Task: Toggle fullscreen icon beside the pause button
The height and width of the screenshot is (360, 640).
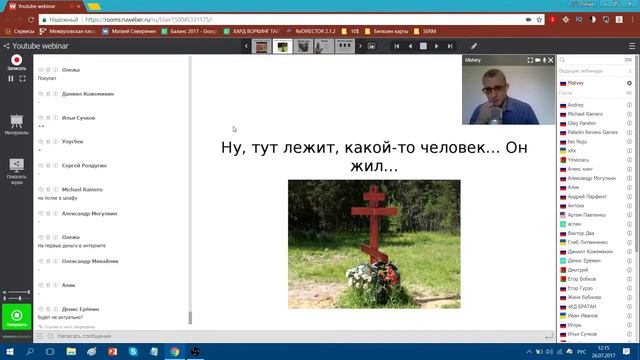Action: [x=22, y=78]
